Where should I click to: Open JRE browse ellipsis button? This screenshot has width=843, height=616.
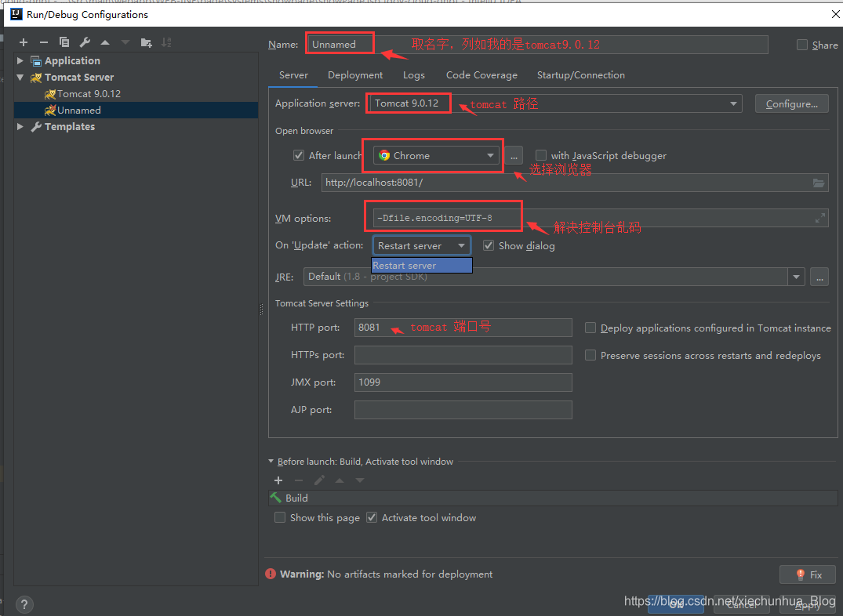click(819, 277)
